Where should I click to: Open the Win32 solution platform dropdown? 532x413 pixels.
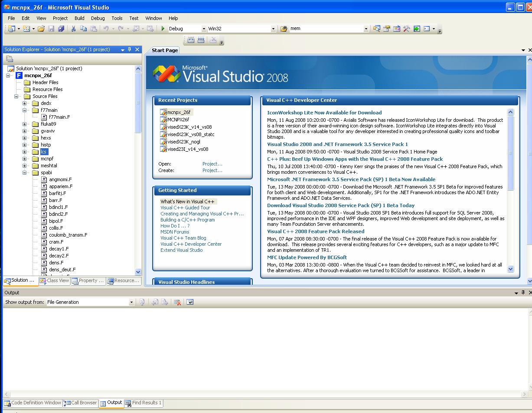pyautogui.click(x=273, y=29)
